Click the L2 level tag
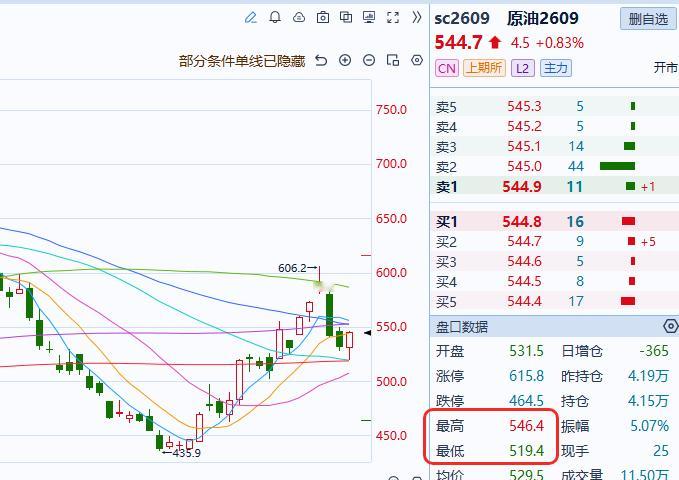Image resolution: width=679 pixels, height=480 pixels. [523, 68]
